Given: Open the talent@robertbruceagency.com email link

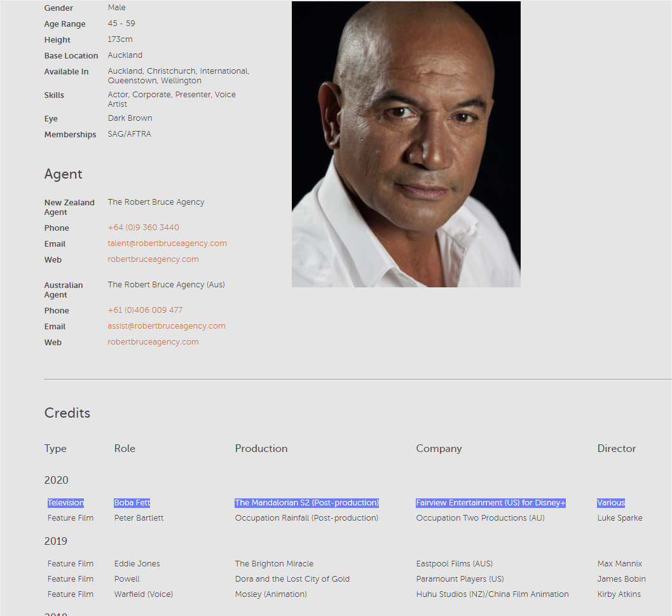Looking at the screenshot, I should [x=167, y=243].
